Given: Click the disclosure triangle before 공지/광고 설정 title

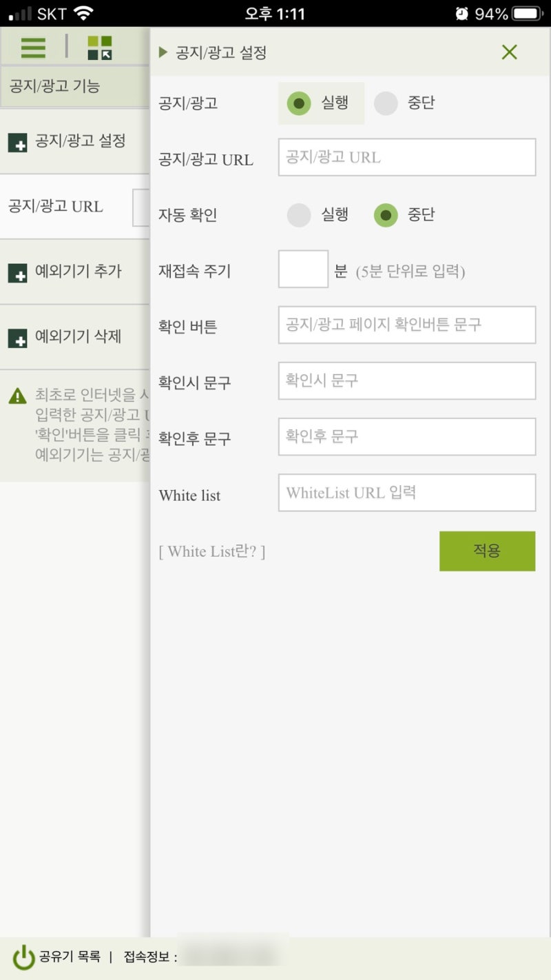Looking at the screenshot, I should click(x=163, y=52).
